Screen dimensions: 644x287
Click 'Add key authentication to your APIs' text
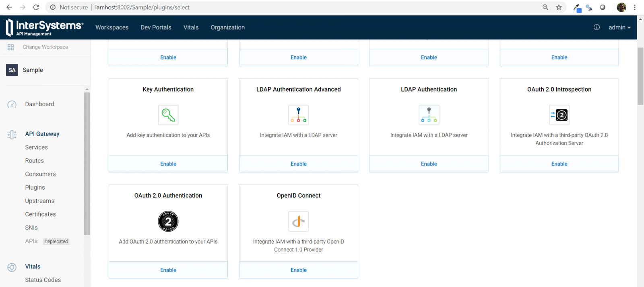(168, 135)
